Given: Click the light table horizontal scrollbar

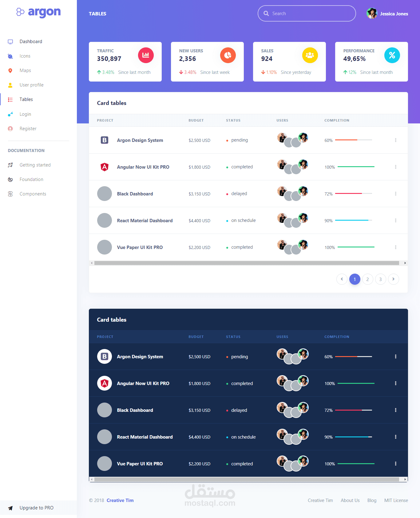Looking at the screenshot, I should coord(247,263).
